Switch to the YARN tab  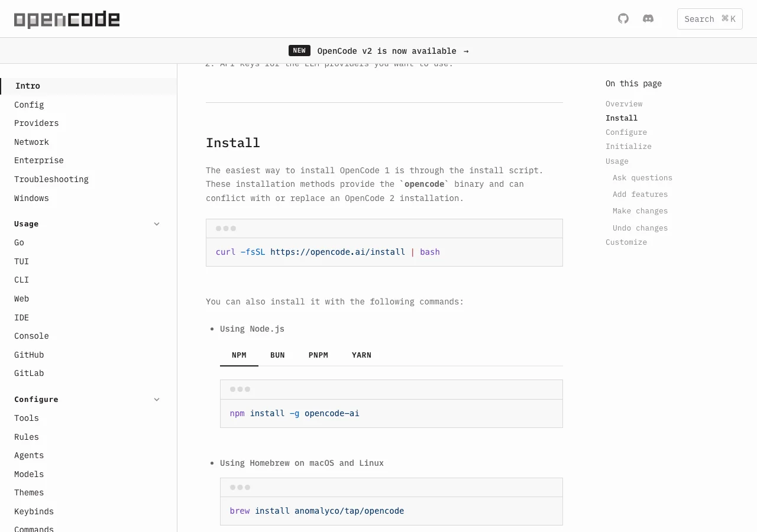tap(361, 355)
